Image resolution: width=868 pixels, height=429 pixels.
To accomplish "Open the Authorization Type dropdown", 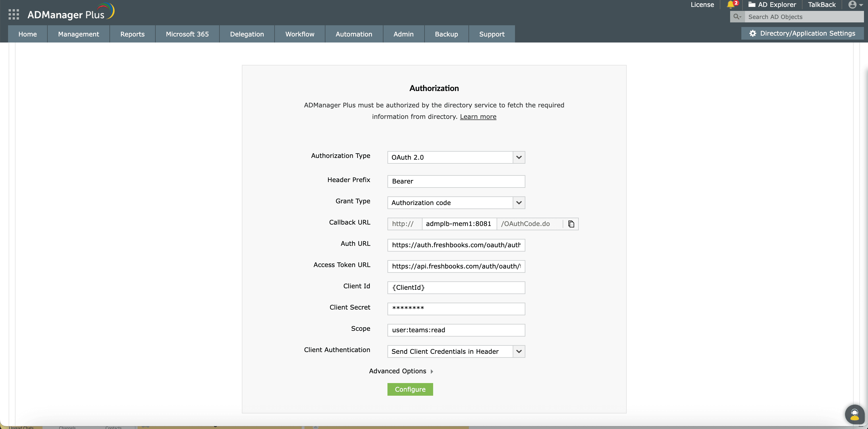I will (518, 157).
